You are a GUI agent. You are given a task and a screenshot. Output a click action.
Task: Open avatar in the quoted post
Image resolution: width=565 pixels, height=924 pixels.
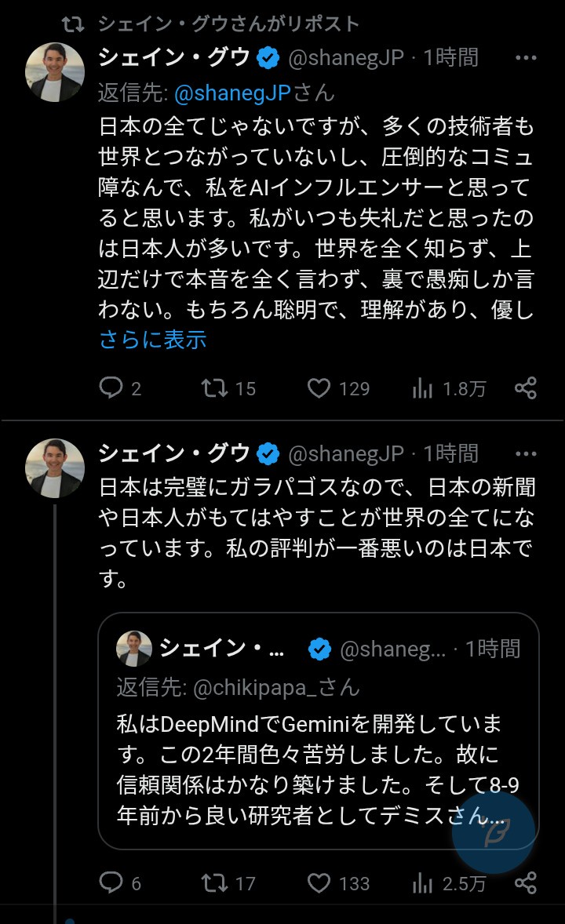tap(133, 649)
